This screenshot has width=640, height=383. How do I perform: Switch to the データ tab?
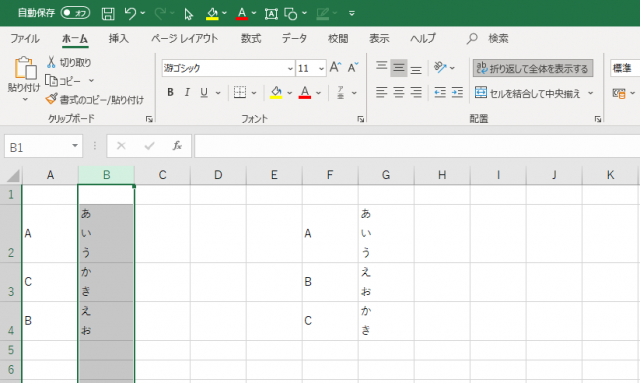pyautogui.click(x=294, y=38)
